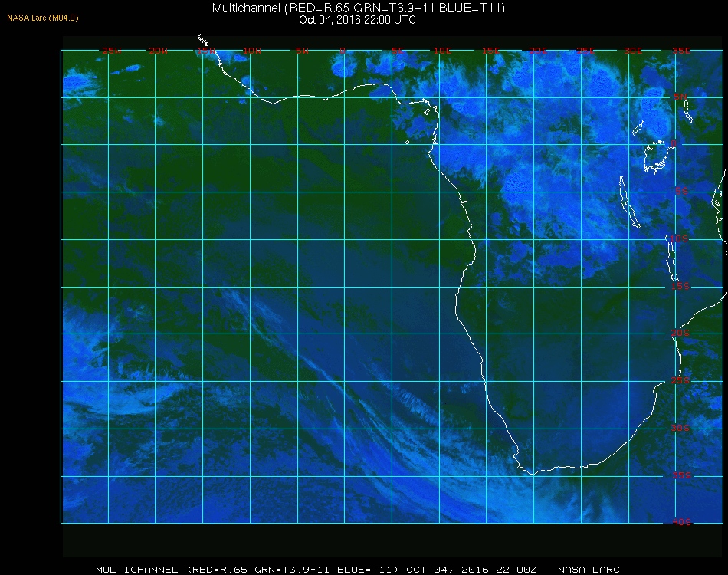
Task: Click the 25W longitude label
Action: tap(111, 51)
